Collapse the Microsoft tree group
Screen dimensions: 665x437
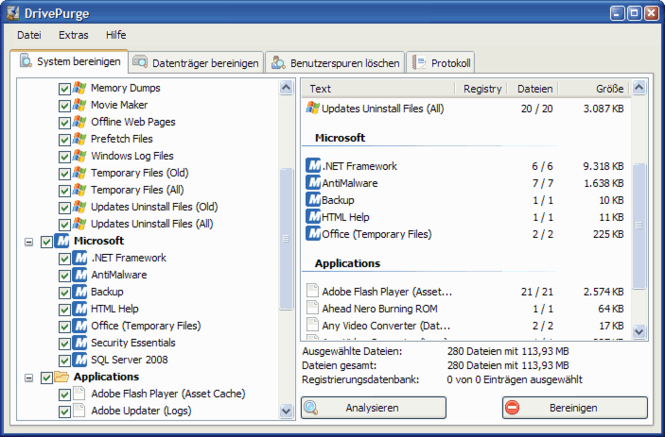tap(28, 241)
